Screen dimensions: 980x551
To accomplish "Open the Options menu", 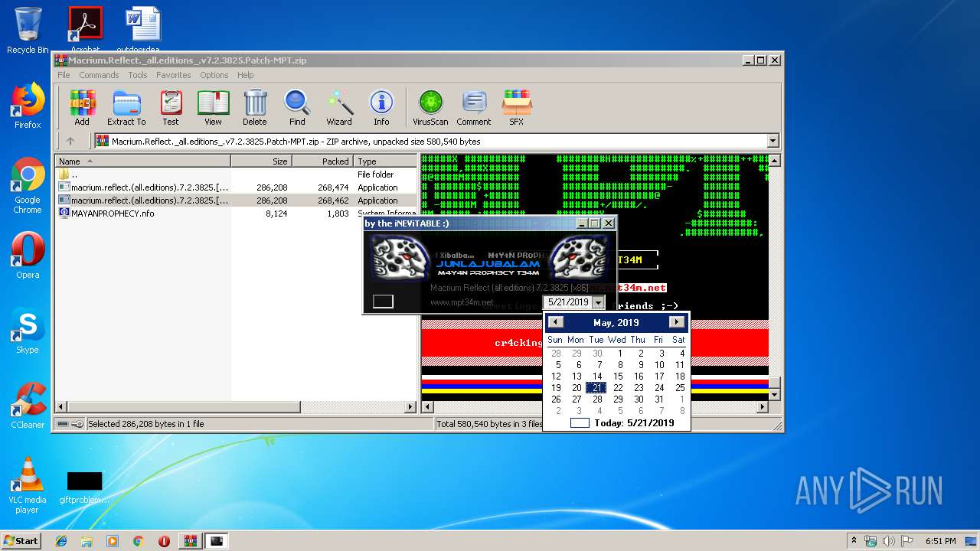I will pyautogui.click(x=214, y=75).
